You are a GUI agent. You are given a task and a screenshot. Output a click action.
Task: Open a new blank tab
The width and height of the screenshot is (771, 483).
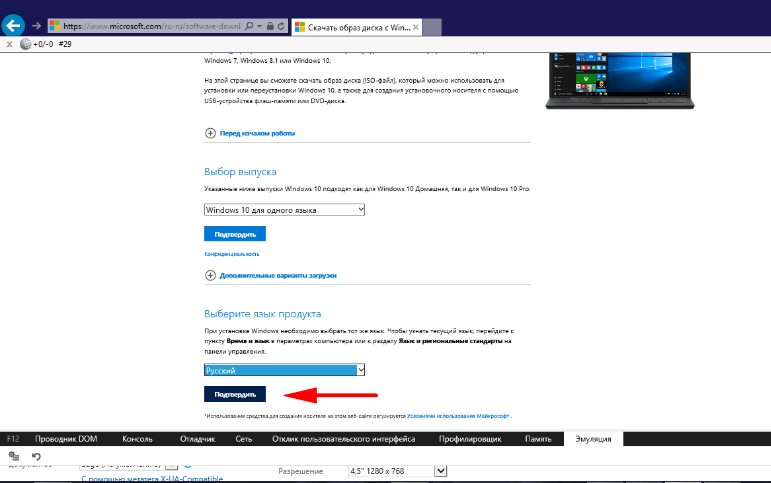coord(432,27)
